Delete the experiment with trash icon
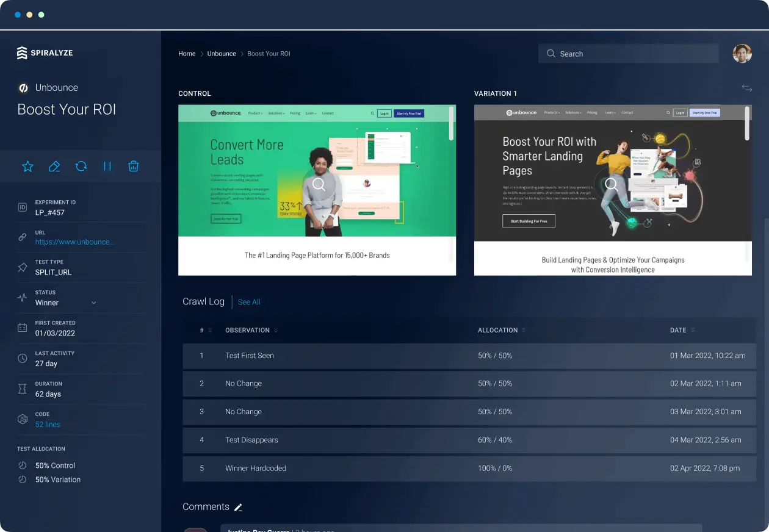769x532 pixels. point(134,166)
